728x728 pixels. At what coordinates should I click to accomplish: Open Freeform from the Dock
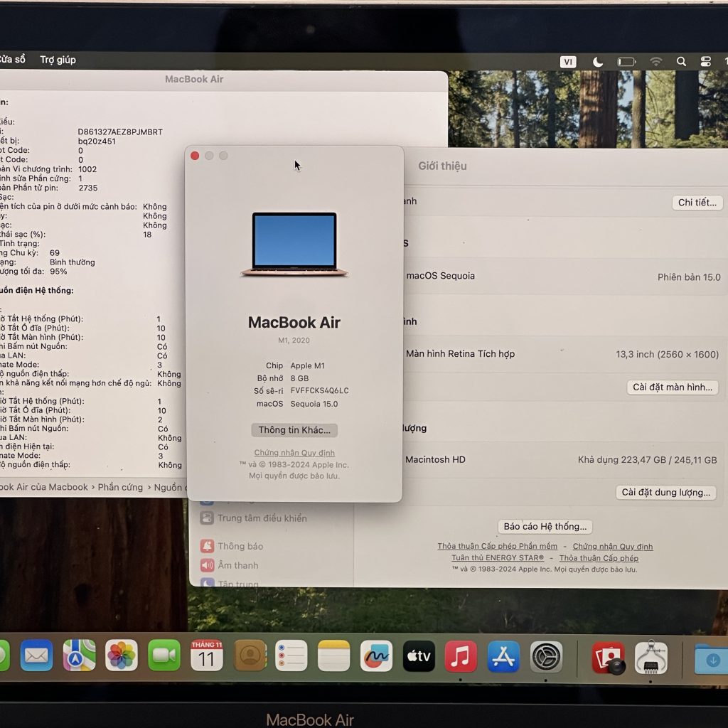click(376, 656)
